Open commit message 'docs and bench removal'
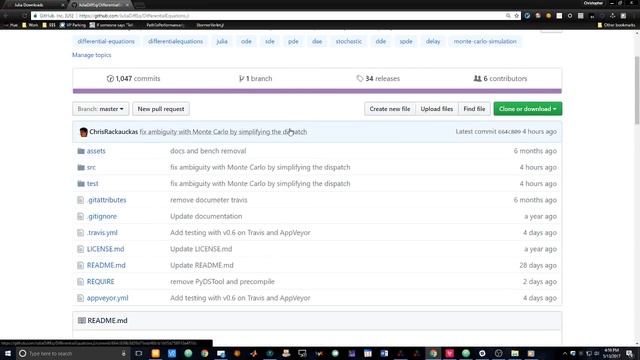This screenshot has height=360, width=640. point(208,151)
